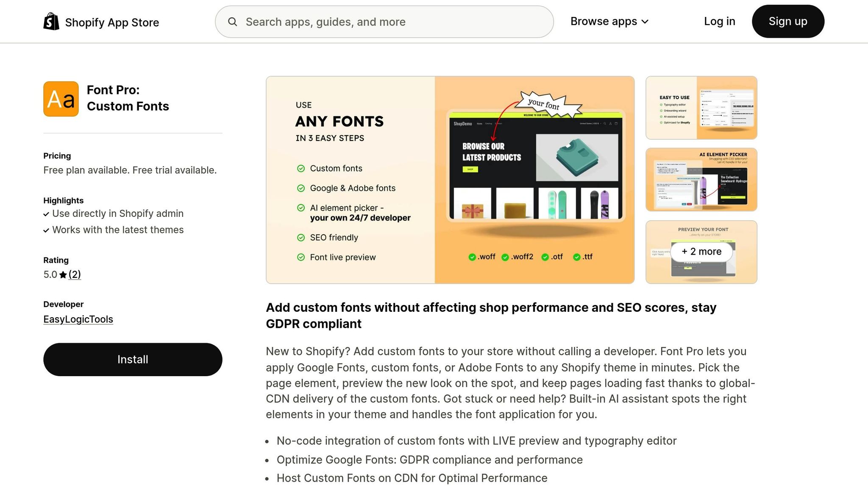The height and width of the screenshot is (488, 868).
Task: Click the Shopify bag logo icon
Action: 51,22
